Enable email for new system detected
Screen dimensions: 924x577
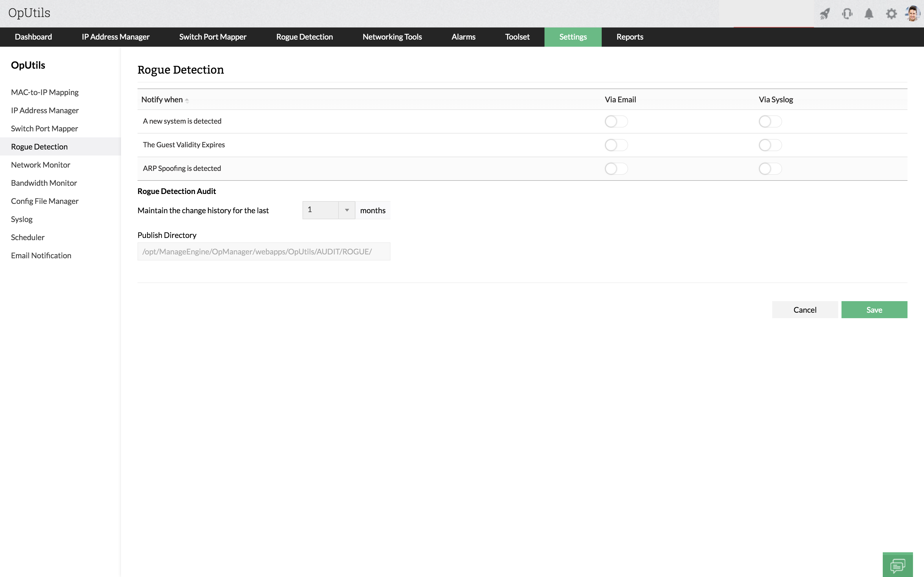[x=616, y=121]
